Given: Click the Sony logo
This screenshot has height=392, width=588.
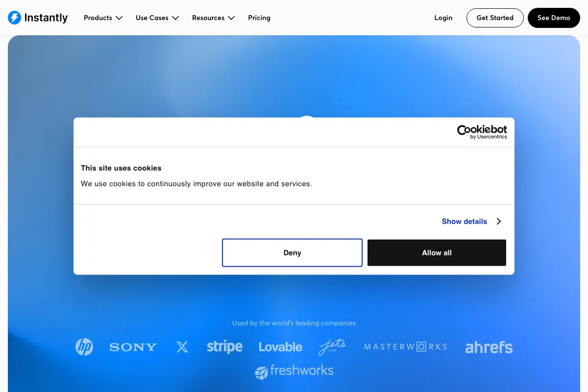Looking at the screenshot, I should (133, 347).
